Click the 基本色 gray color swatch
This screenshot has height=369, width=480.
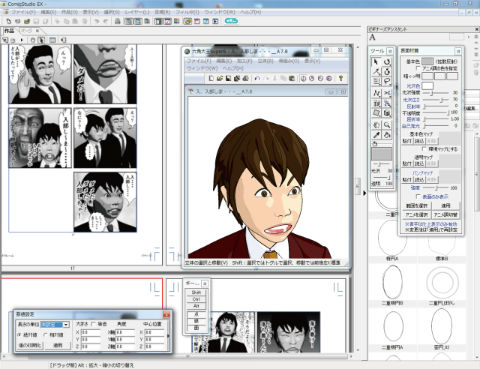click(427, 61)
